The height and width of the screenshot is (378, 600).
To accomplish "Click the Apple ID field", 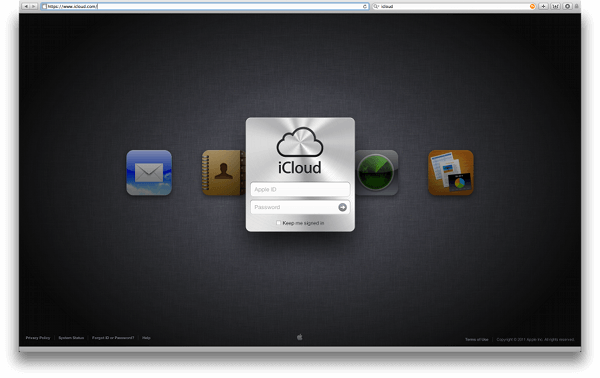I will click(x=300, y=189).
